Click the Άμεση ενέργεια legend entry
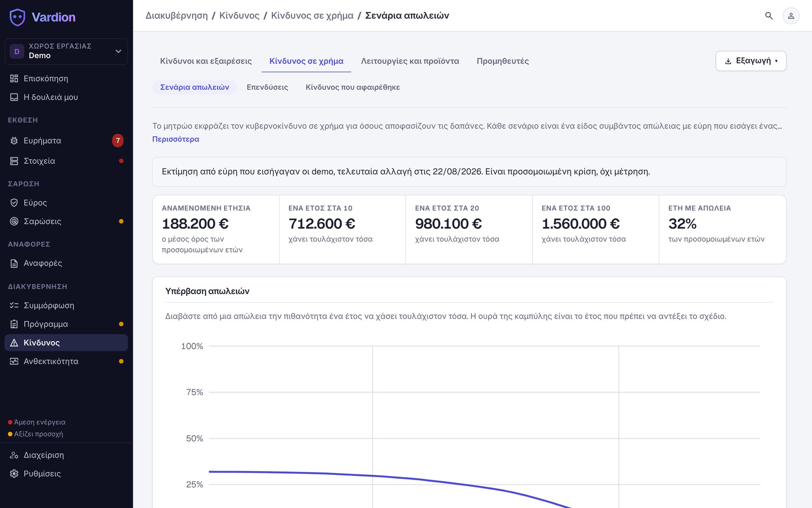812x508 pixels. click(x=37, y=422)
